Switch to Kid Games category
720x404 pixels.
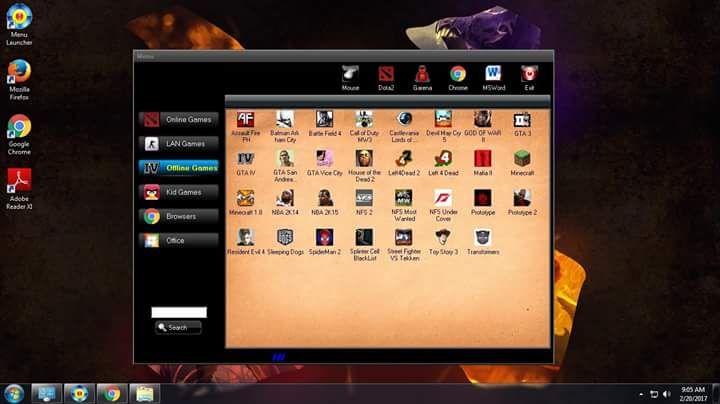click(179, 192)
